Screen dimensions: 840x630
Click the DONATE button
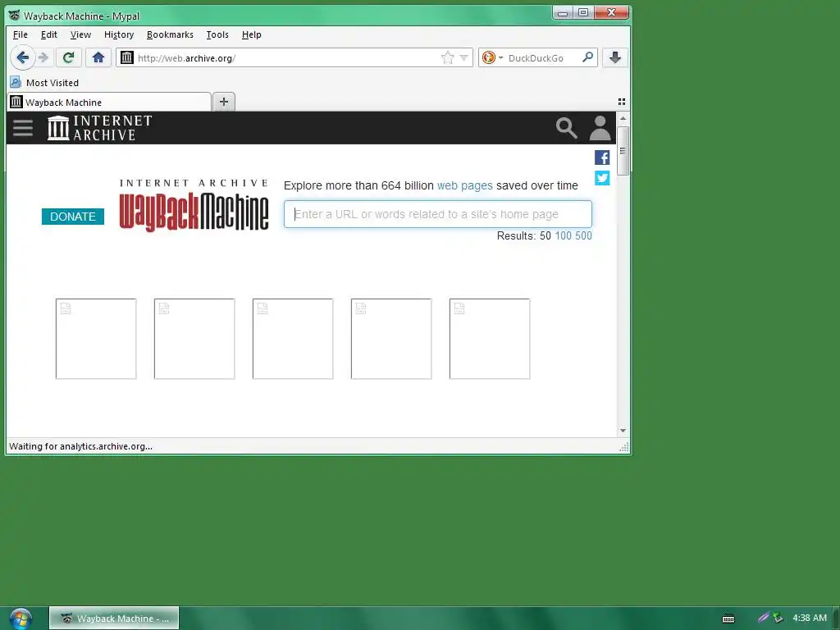(x=73, y=217)
